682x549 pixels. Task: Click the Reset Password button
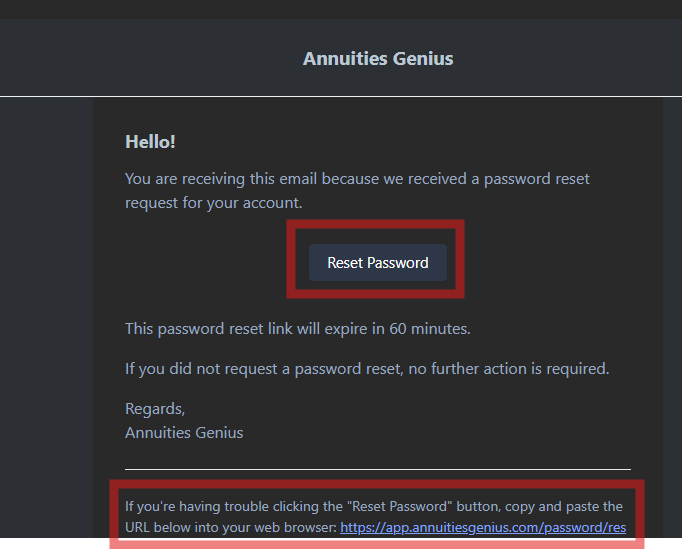377,263
